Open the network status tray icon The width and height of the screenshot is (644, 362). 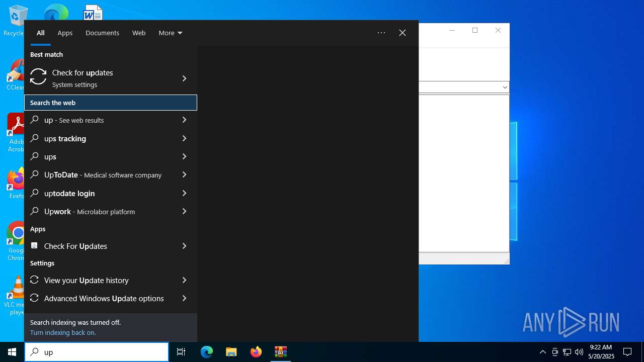click(x=567, y=352)
